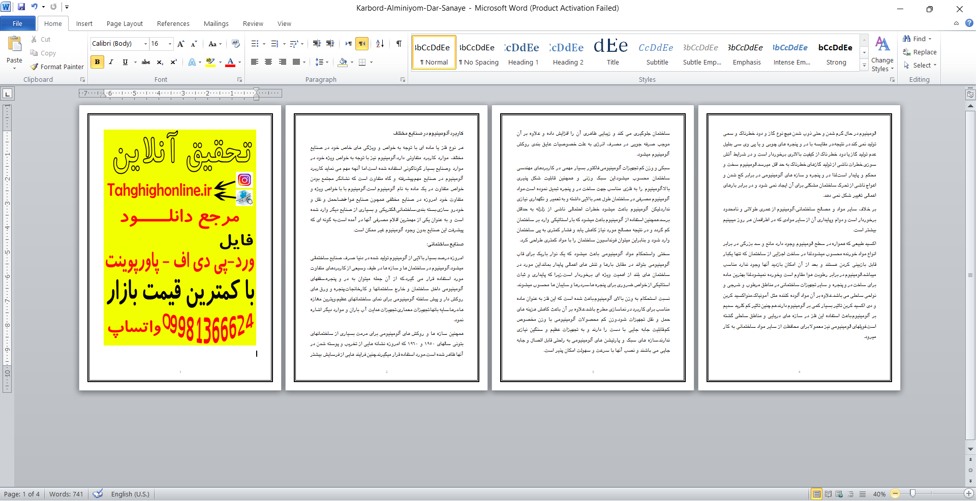The image size is (980, 501).
Task: Apply subscript formatting
Action: [x=160, y=62]
